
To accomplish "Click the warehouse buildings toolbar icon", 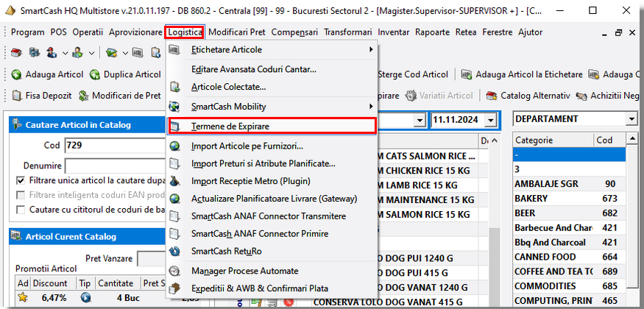I will [x=35, y=52].
